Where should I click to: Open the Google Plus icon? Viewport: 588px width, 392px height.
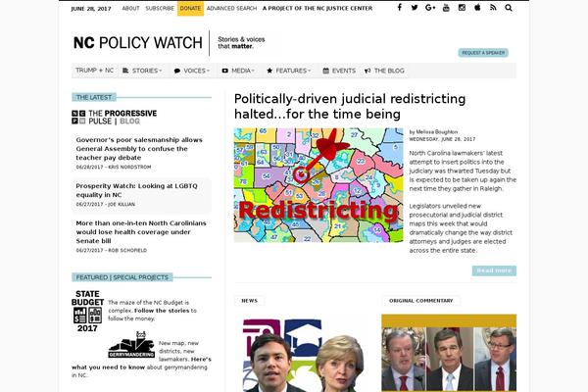click(430, 8)
